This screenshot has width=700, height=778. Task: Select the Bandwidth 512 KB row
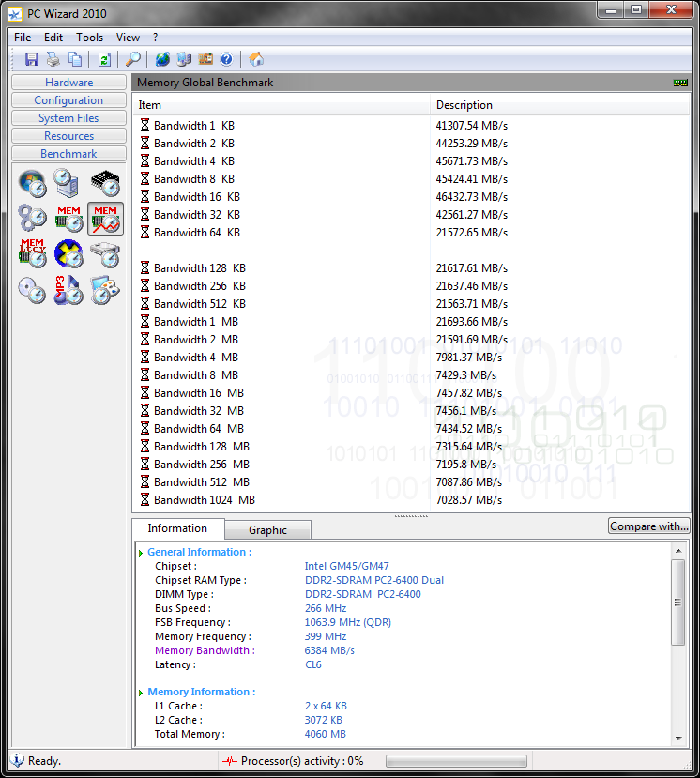click(x=411, y=304)
